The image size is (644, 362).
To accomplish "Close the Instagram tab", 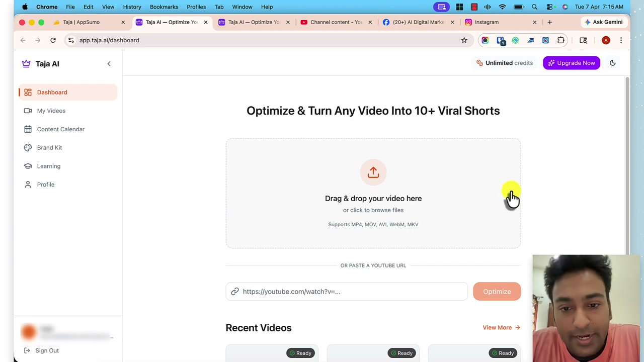I will (x=534, y=22).
